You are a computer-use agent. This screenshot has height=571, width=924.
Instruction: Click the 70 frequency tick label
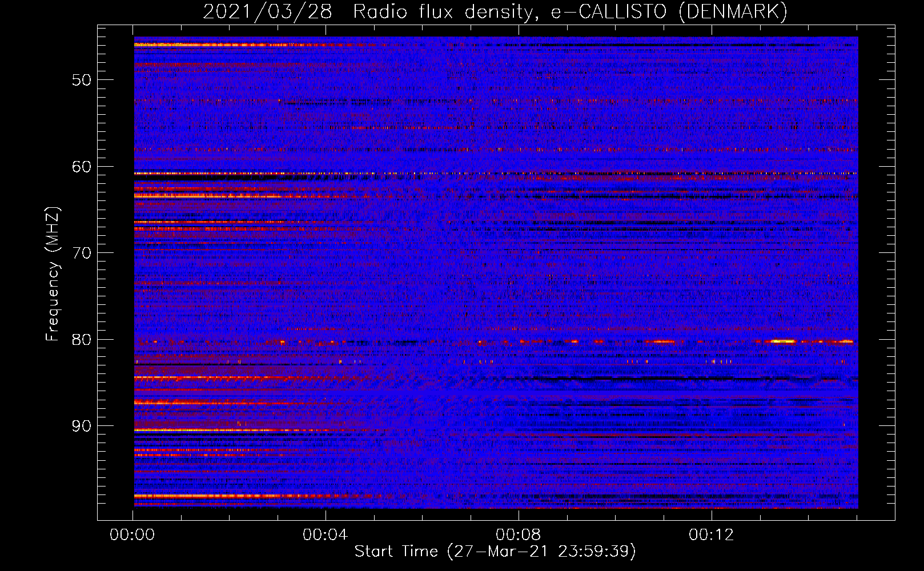[82, 253]
